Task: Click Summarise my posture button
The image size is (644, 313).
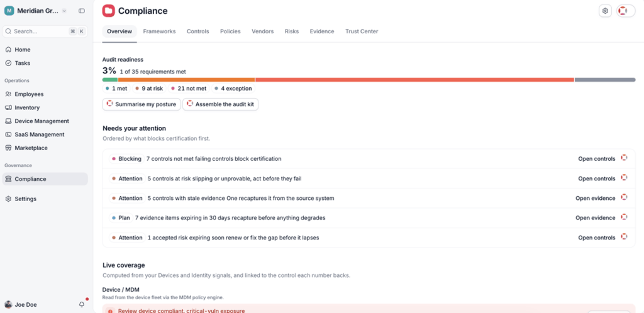Action: pos(142,104)
